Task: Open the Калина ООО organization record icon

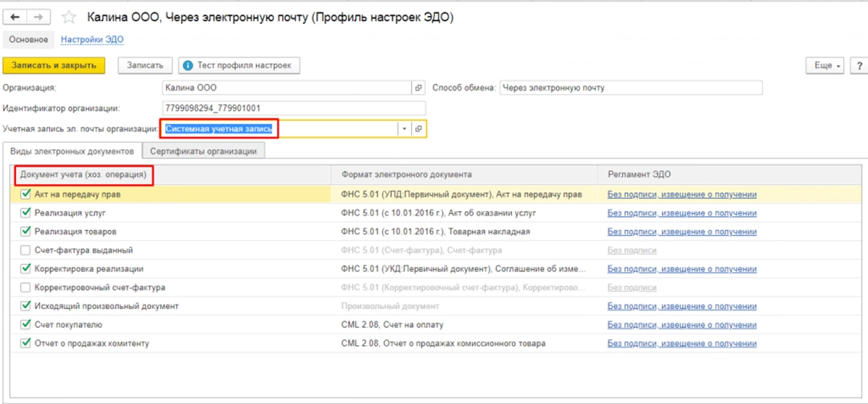Action: (418, 88)
